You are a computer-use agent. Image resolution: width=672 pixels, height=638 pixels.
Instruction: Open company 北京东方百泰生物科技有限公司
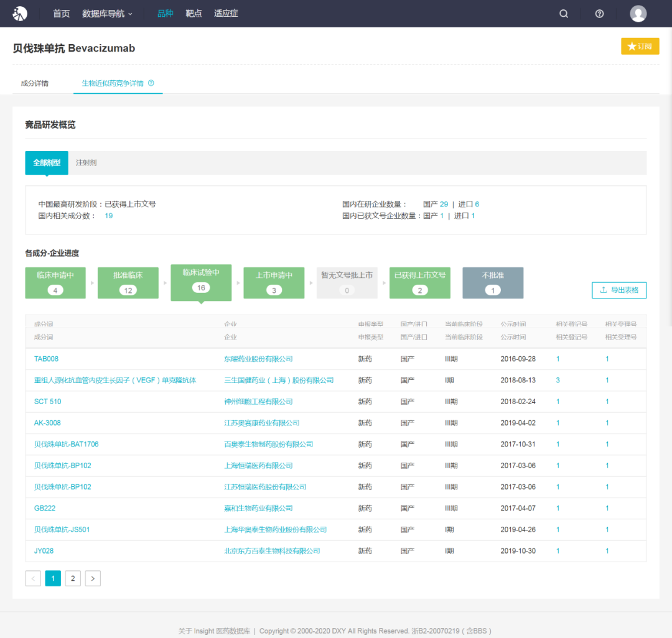272,551
